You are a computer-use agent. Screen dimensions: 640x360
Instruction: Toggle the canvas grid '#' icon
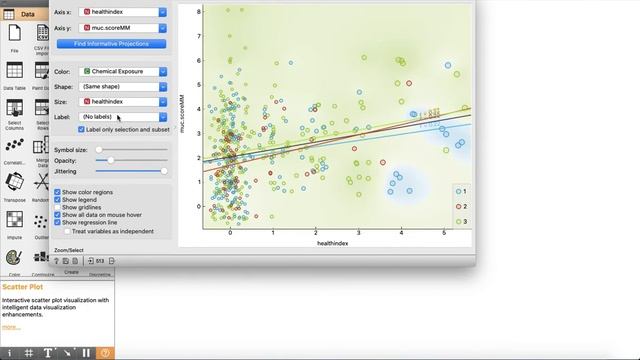[x=29, y=353]
